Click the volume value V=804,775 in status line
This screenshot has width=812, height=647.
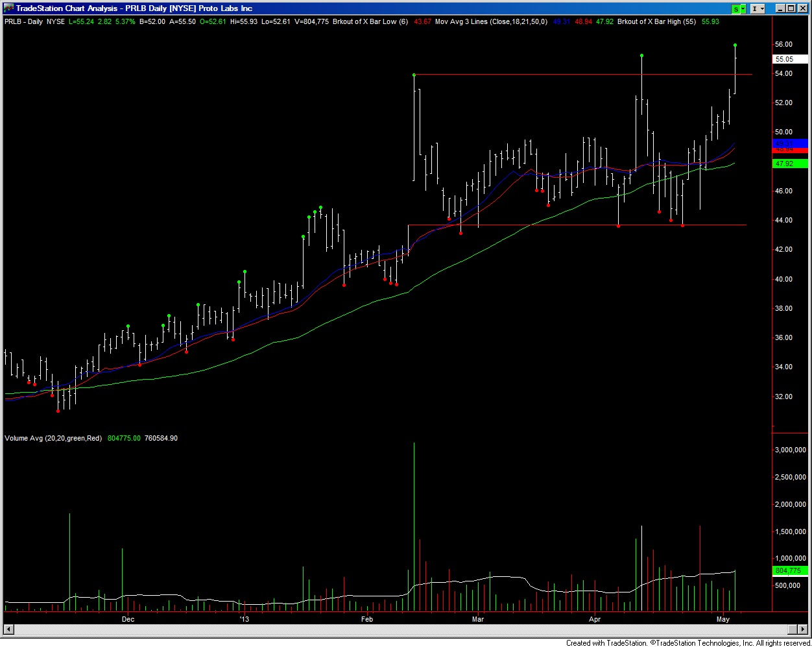(x=312, y=21)
